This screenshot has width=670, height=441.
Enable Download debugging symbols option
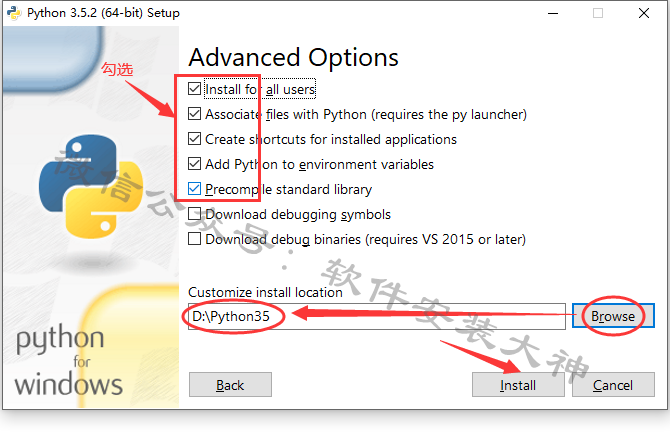tap(194, 214)
